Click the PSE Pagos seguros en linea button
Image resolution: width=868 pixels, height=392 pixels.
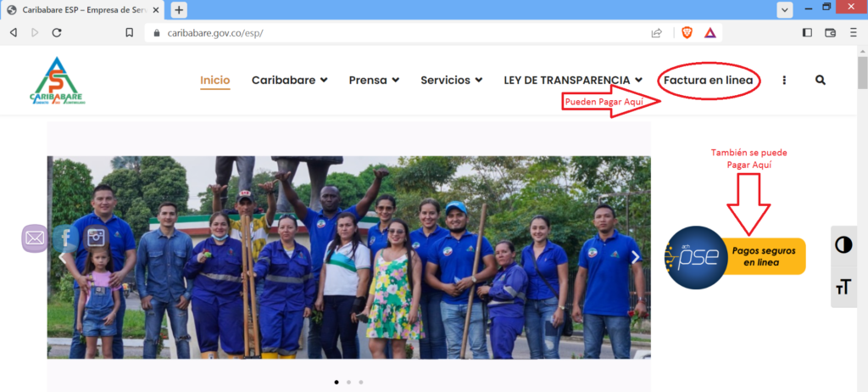734,256
